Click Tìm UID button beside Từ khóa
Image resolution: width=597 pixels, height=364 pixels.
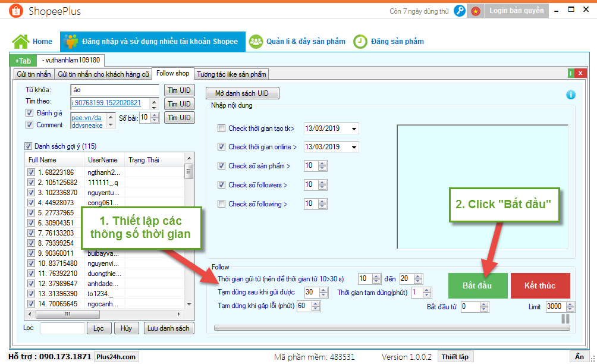pyautogui.click(x=180, y=90)
